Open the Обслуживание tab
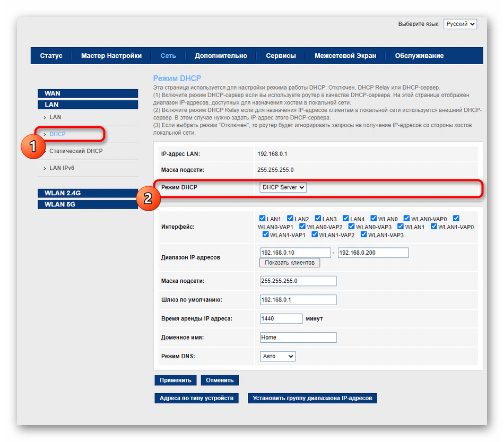The height and width of the screenshot is (442, 504). click(x=419, y=56)
